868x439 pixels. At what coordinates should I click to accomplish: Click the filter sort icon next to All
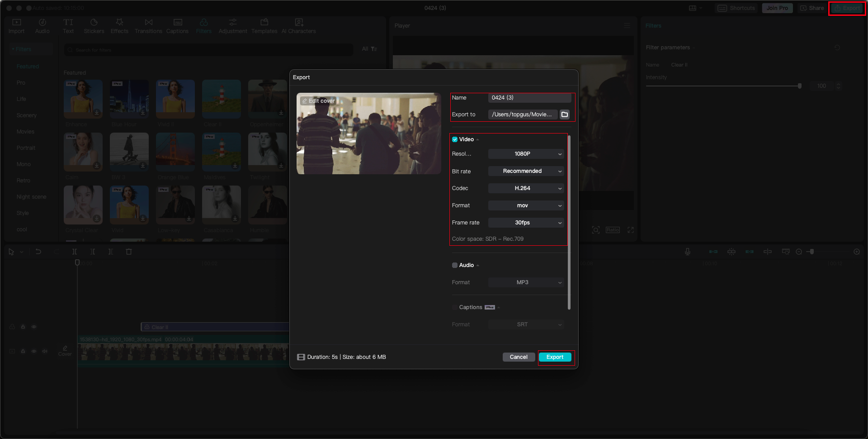coord(374,49)
